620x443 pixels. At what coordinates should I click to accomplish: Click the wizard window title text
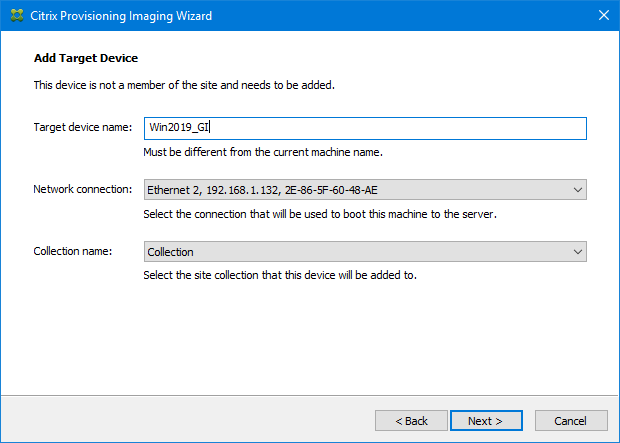point(123,16)
